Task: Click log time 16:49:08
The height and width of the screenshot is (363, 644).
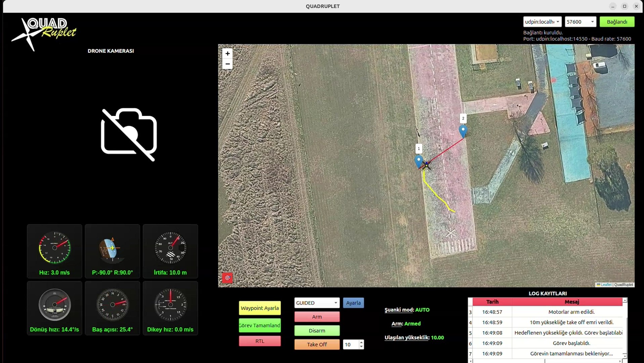Action: pos(492,333)
